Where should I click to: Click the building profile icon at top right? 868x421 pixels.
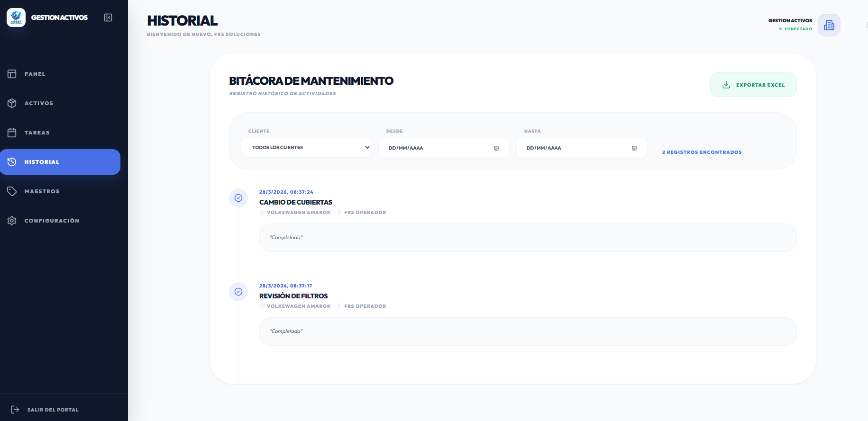pyautogui.click(x=829, y=25)
